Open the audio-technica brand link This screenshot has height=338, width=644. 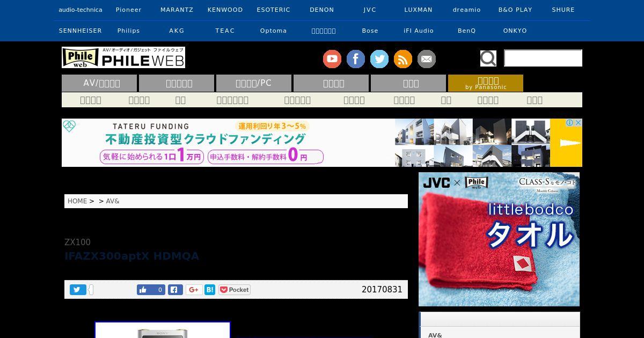[80, 10]
